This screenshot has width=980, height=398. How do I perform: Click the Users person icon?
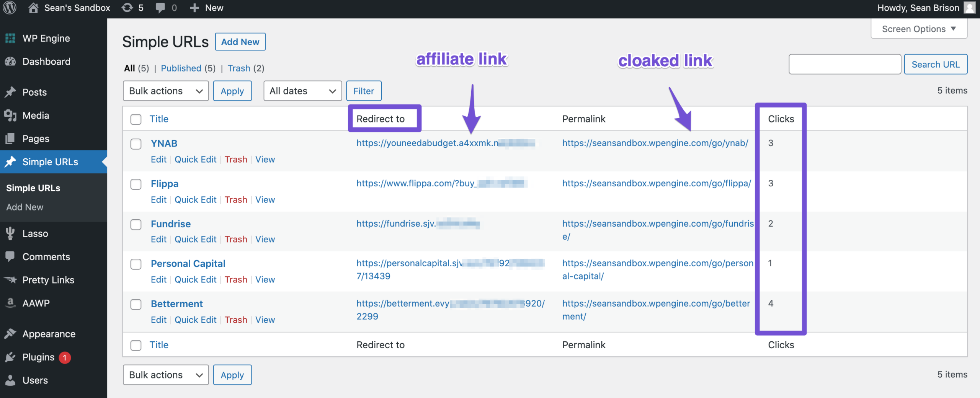(10, 380)
